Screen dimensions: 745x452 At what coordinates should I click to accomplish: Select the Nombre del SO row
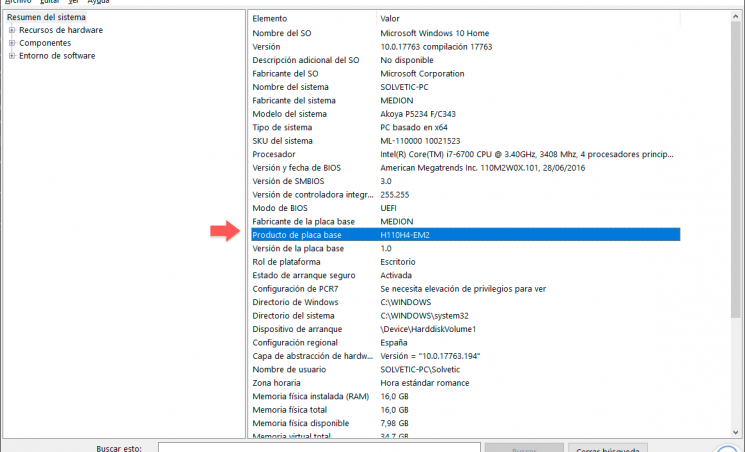pos(466,33)
